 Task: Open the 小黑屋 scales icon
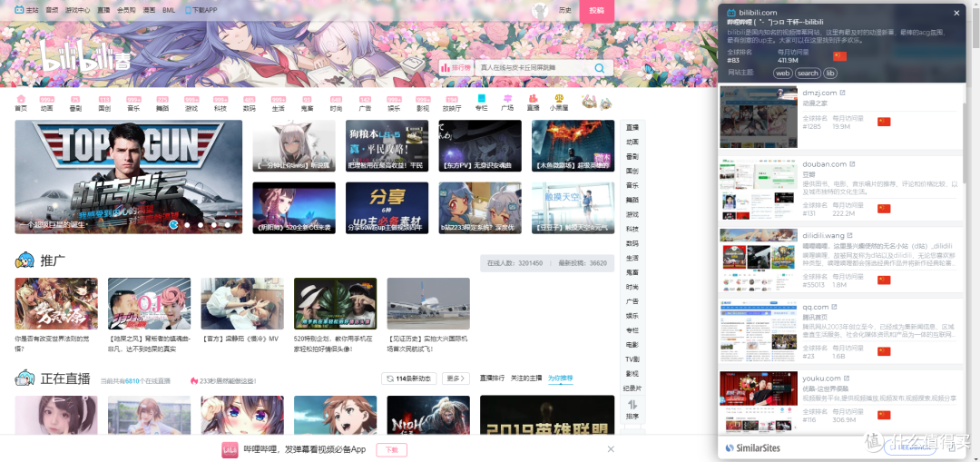point(559,99)
